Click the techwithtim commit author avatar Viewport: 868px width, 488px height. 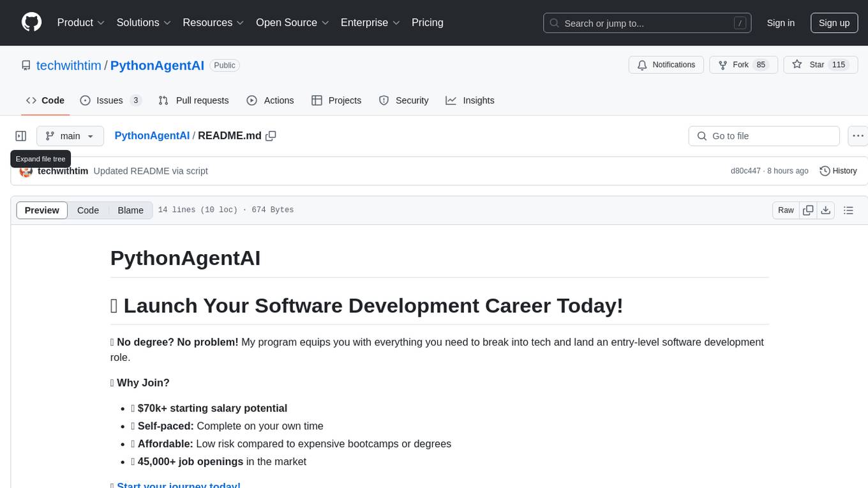26,171
